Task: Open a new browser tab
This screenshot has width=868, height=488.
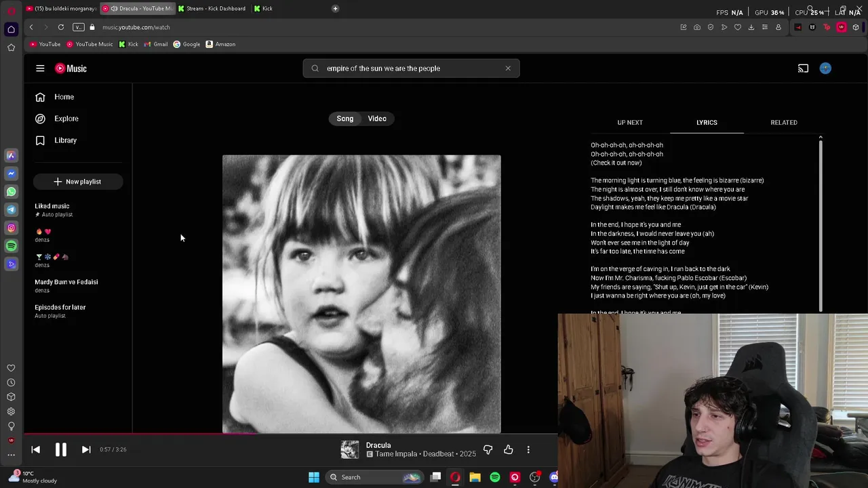Action: pos(335,9)
